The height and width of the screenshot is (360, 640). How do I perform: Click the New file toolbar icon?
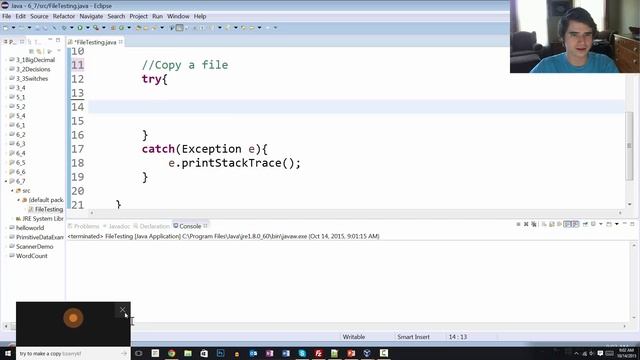(6, 28)
